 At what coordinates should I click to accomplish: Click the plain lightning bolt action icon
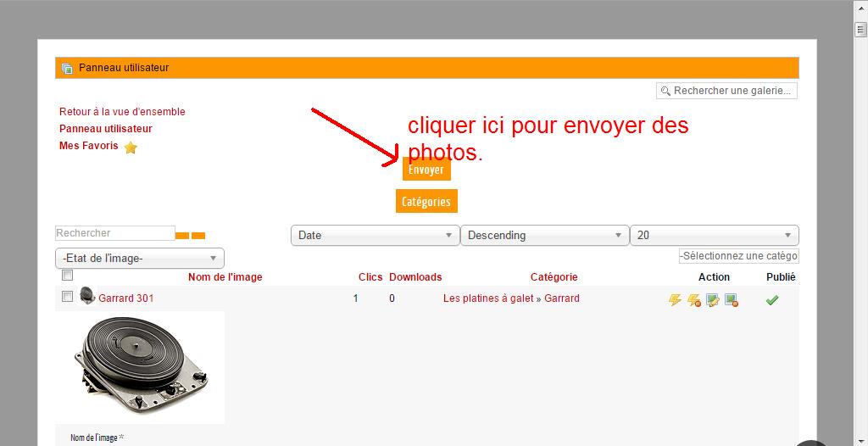(x=675, y=299)
